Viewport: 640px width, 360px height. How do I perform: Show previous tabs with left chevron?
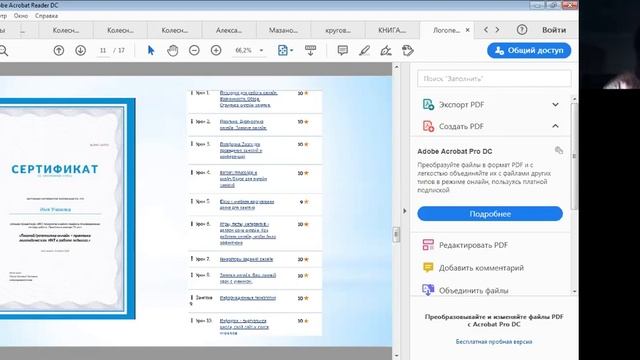tap(486, 30)
